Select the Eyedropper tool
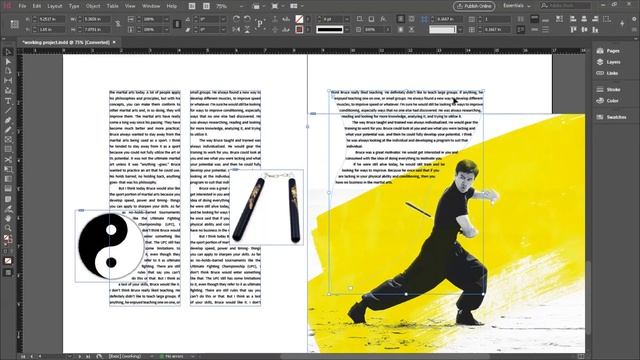 pos(8,209)
